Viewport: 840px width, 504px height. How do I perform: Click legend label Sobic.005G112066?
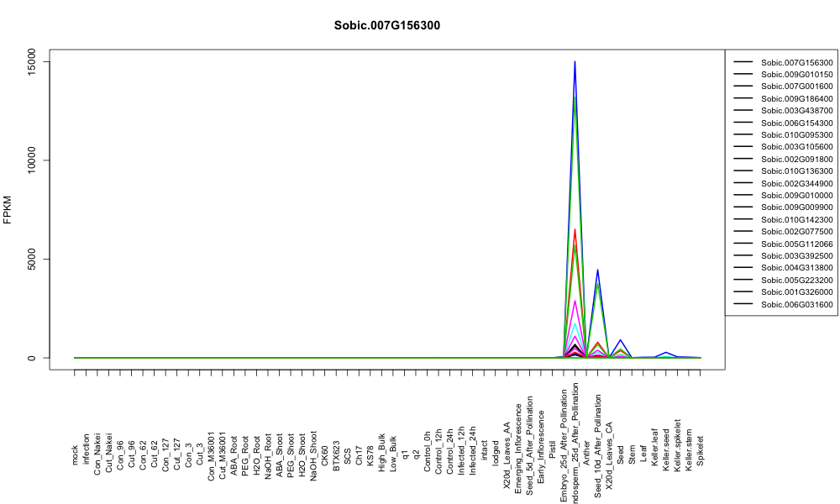pyautogui.click(x=796, y=244)
